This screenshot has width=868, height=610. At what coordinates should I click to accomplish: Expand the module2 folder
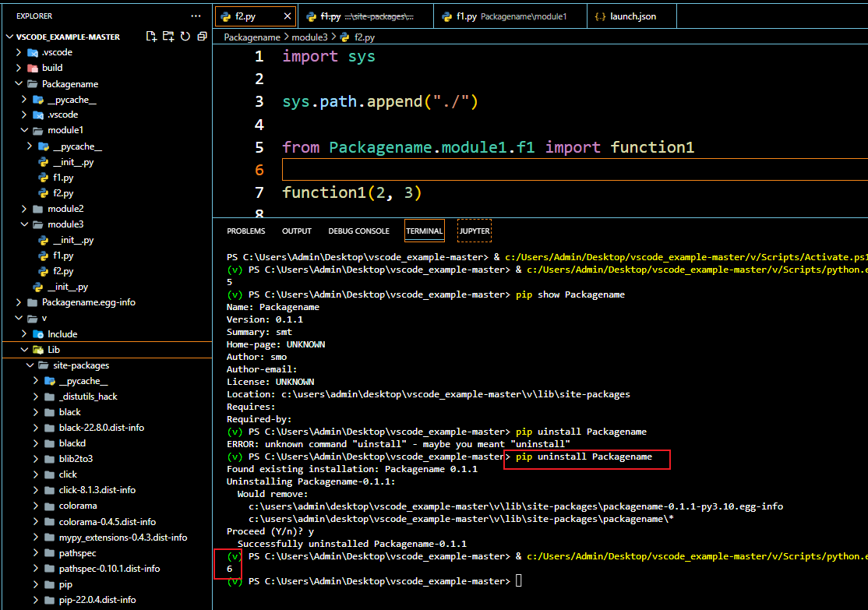(65, 209)
